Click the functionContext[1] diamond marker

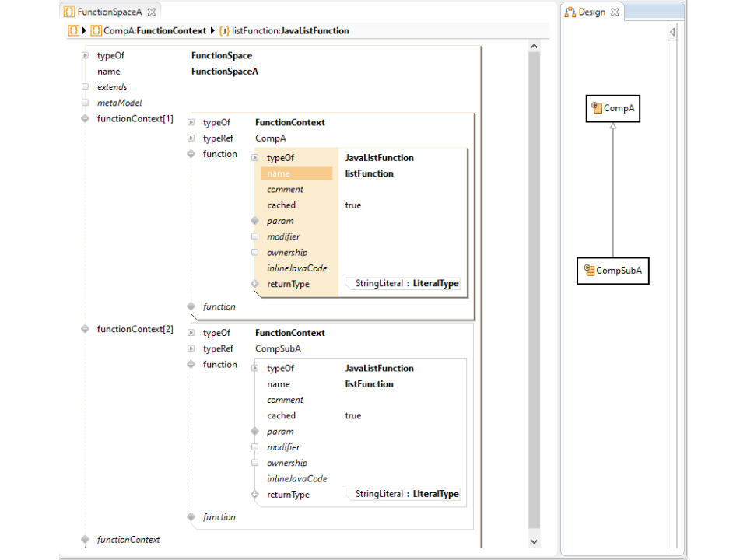pos(85,118)
